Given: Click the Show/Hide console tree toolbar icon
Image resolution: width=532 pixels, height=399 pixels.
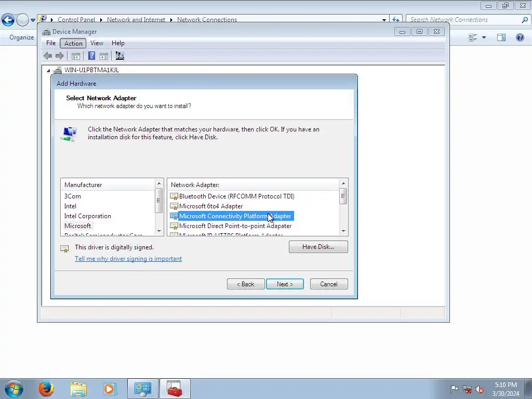Looking at the screenshot, I should pos(76,56).
